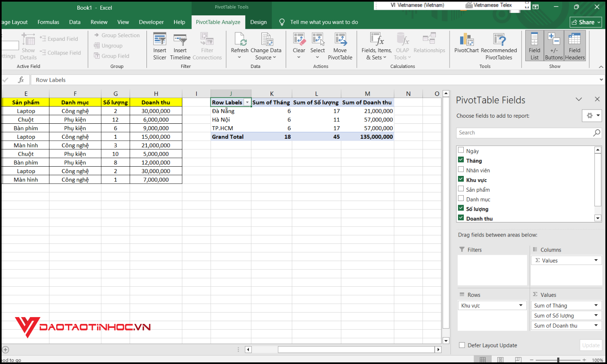Toggle +/- Buttons display
The width and height of the screenshot is (607, 364).
(554, 45)
